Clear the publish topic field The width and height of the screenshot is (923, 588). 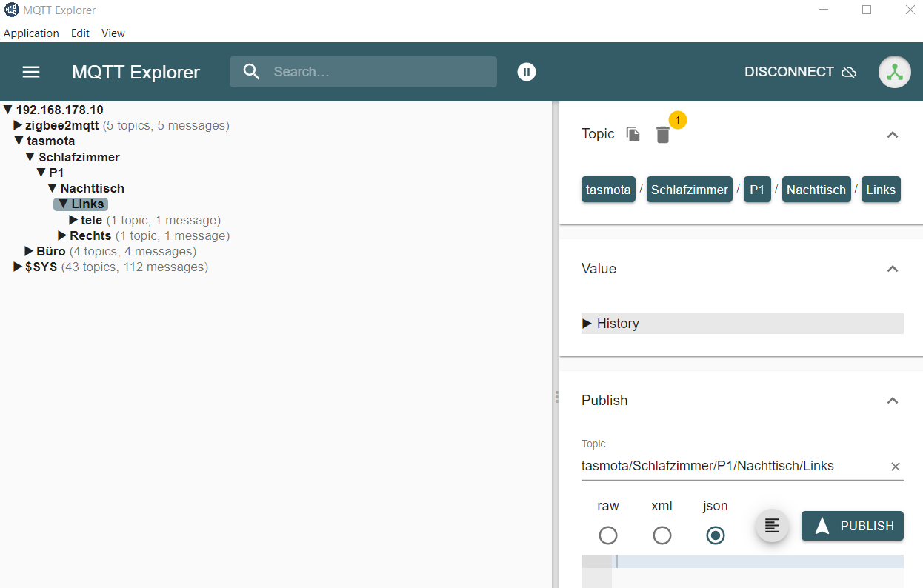(895, 467)
